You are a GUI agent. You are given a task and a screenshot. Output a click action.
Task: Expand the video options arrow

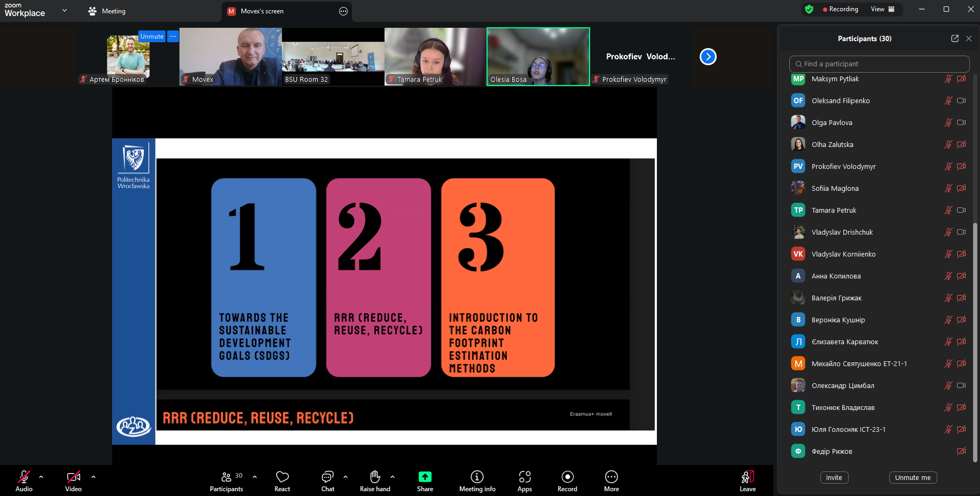[93, 477]
